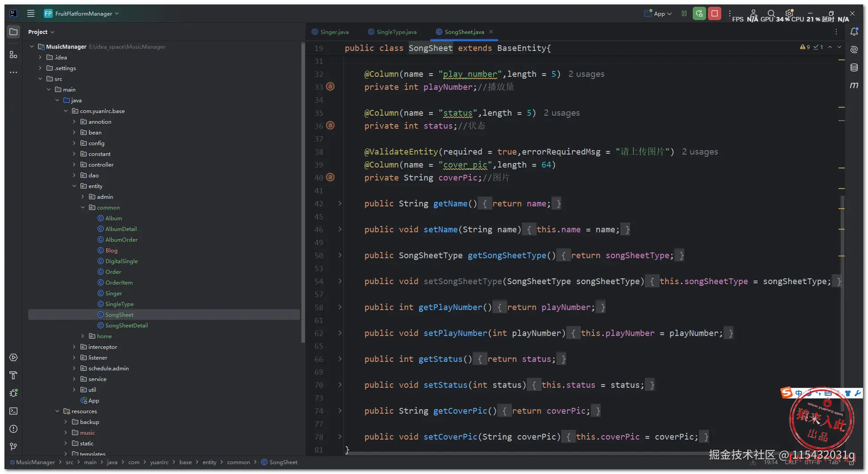The image size is (868, 474).
Task: Open the Structure tool window icon
Action: click(x=13, y=55)
